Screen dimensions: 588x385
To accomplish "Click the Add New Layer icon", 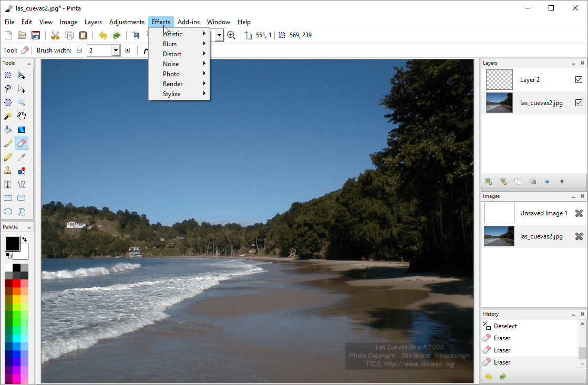I will 489,181.
